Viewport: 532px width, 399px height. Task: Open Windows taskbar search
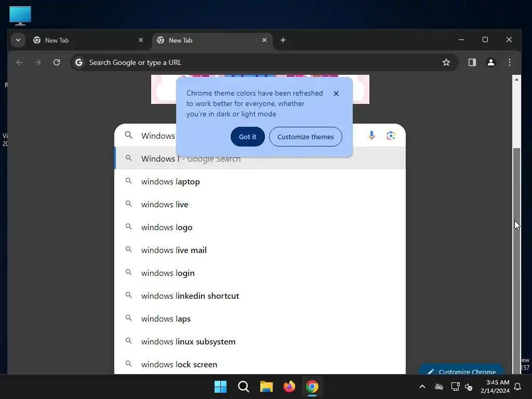click(243, 387)
